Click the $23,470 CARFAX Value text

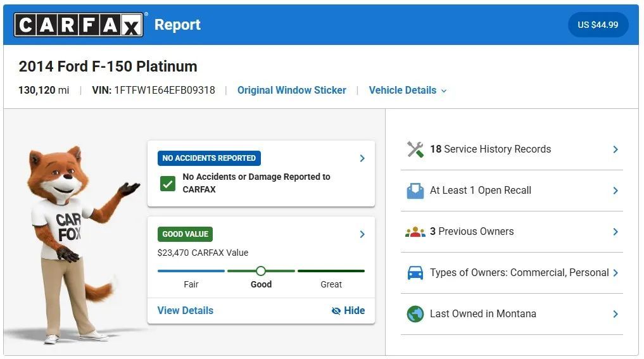tap(203, 253)
